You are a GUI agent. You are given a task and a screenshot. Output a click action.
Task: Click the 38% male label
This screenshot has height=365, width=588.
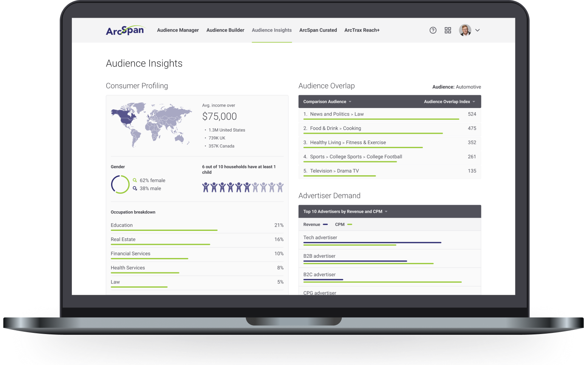point(150,188)
